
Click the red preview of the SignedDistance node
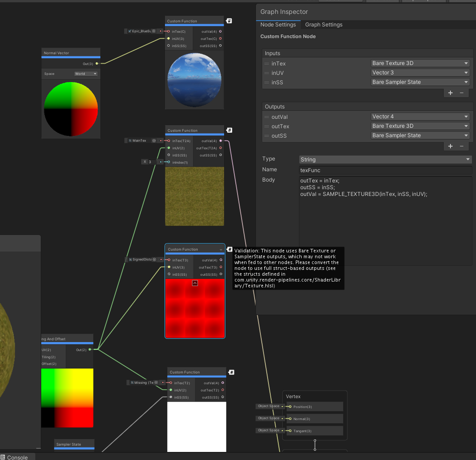coord(195,308)
